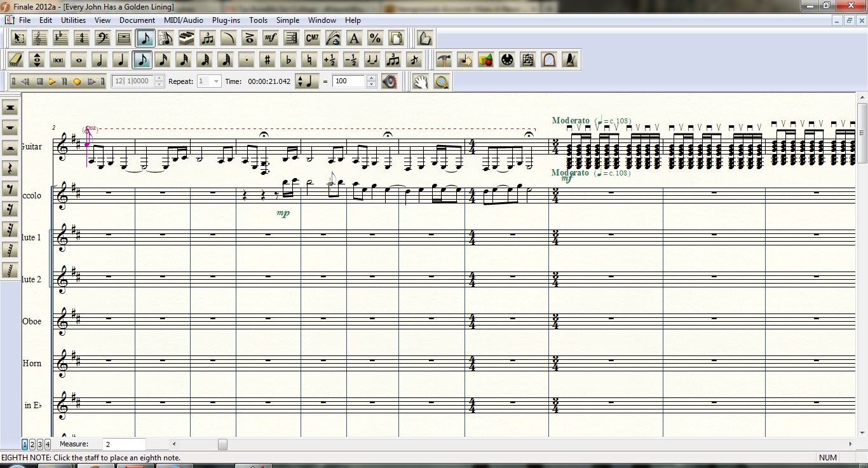
Task: Choose the Tempo metronome tool
Action: click(570, 60)
